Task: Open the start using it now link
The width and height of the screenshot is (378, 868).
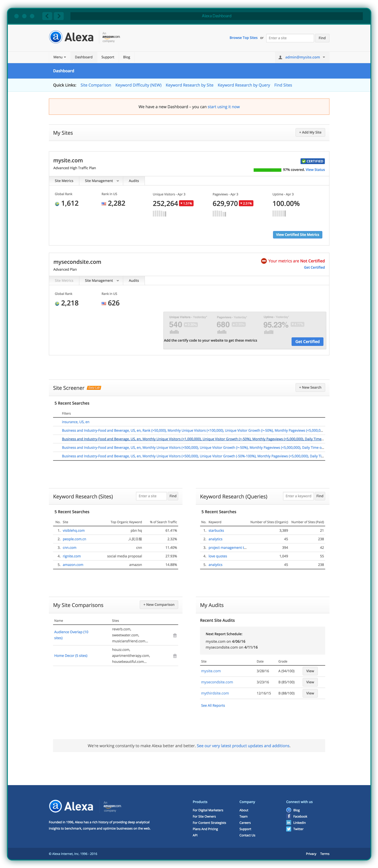Action: point(224,107)
